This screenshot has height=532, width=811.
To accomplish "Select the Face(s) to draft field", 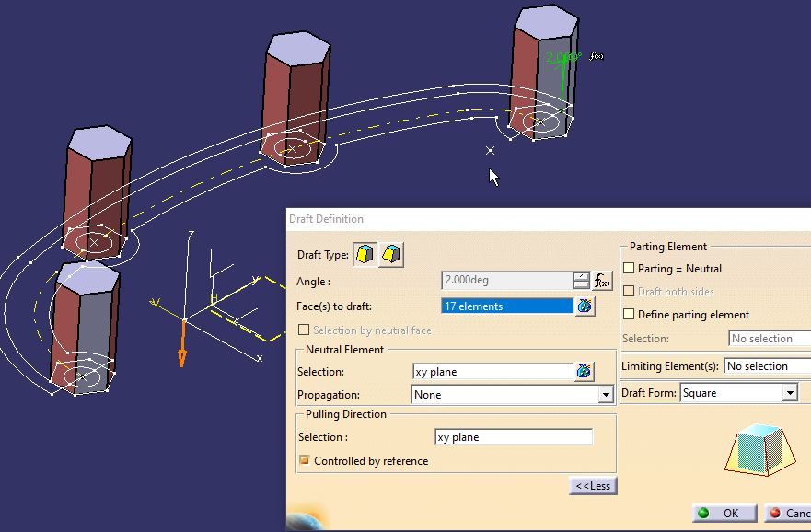I will pos(506,306).
